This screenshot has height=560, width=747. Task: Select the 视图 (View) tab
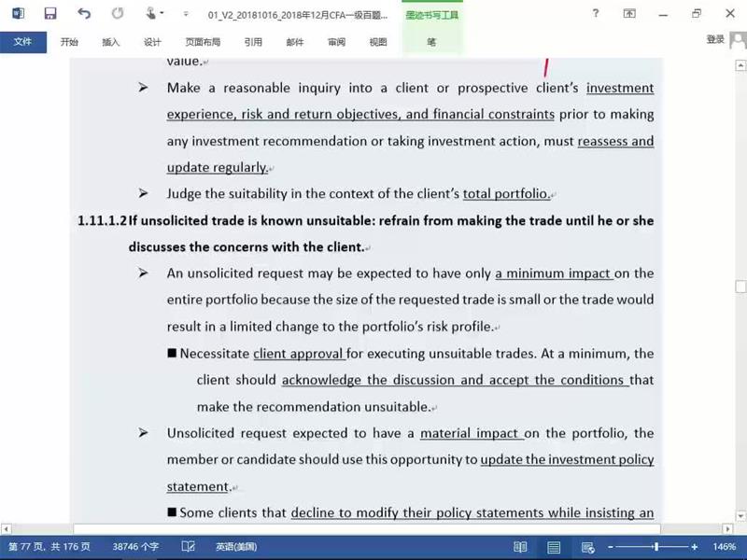tap(378, 42)
